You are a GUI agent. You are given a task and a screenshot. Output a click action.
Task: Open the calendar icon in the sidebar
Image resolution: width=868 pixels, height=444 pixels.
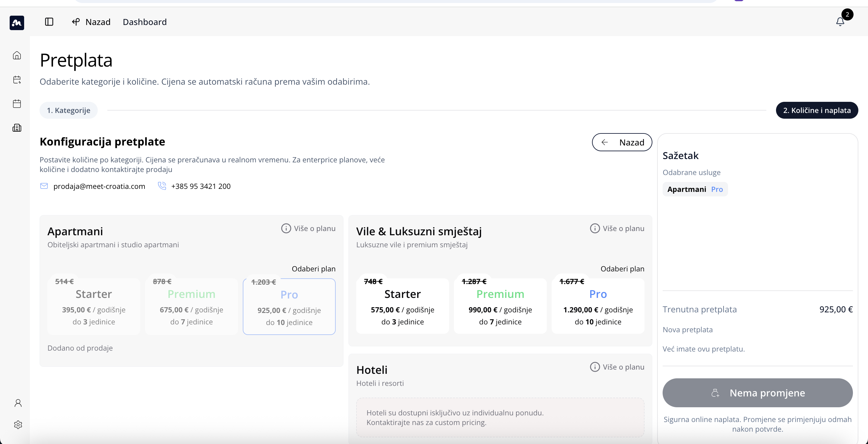17,104
